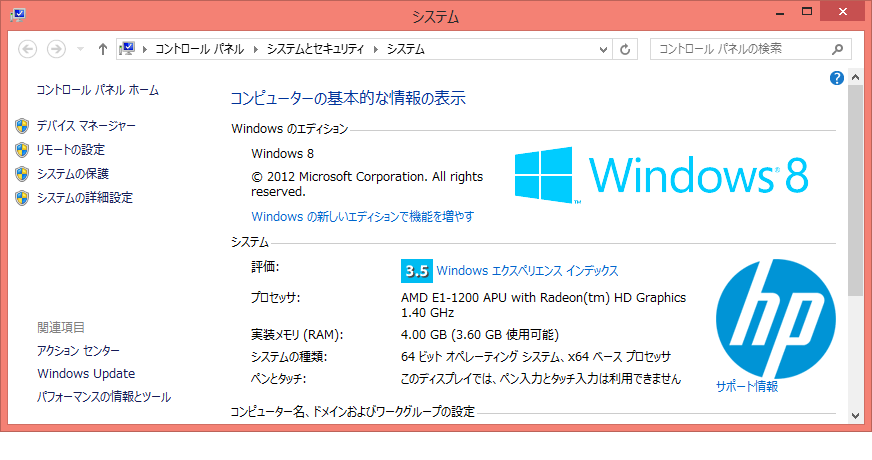Maximize the システム window
Image resolution: width=872 pixels, height=460 pixels.
pyautogui.click(x=807, y=12)
